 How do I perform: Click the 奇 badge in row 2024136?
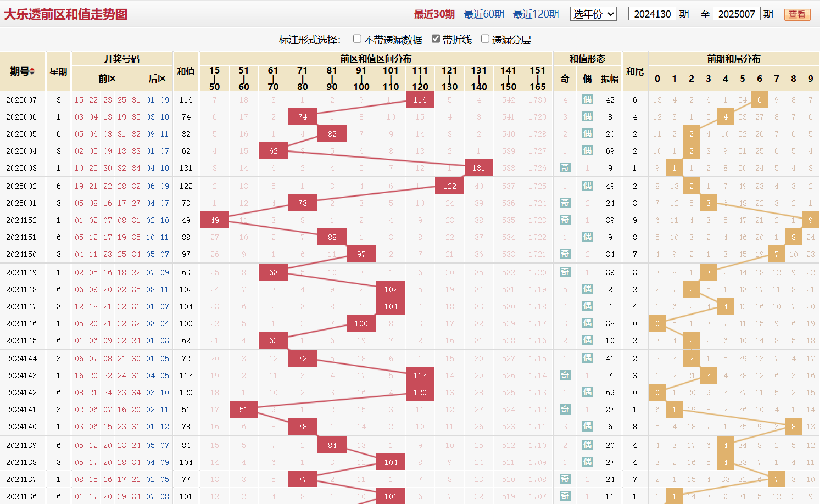[565, 496]
